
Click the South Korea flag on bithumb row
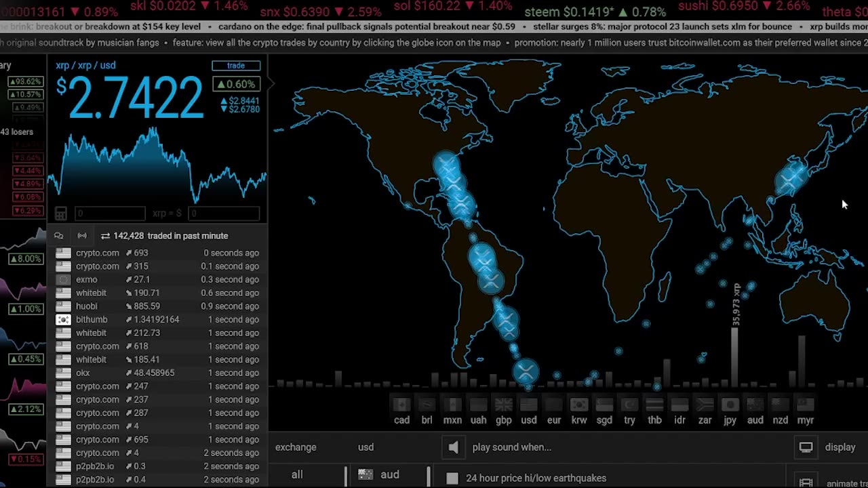[x=63, y=319]
